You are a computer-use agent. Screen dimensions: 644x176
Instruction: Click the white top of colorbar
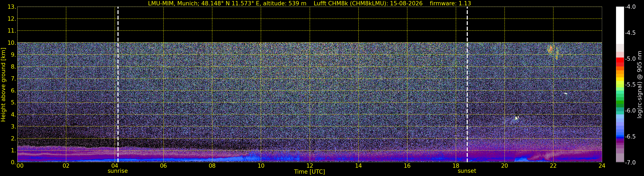(x=620, y=25)
